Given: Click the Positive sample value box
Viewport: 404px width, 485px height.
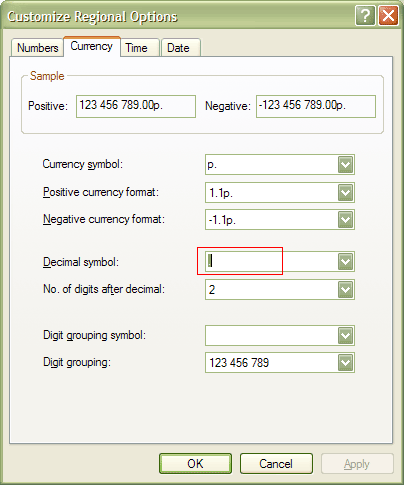Looking at the screenshot, I should (x=136, y=106).
